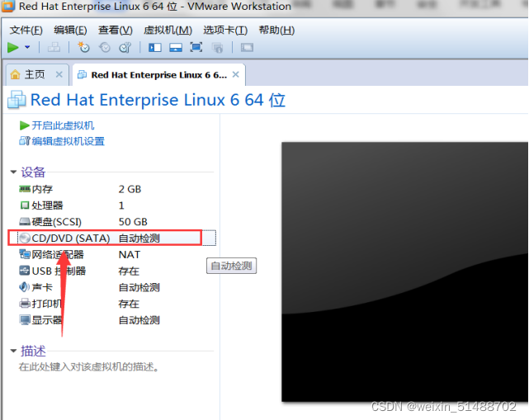Click the printer icon
Viewport: 529px width, 420px height.
click(x=25, y=304)
